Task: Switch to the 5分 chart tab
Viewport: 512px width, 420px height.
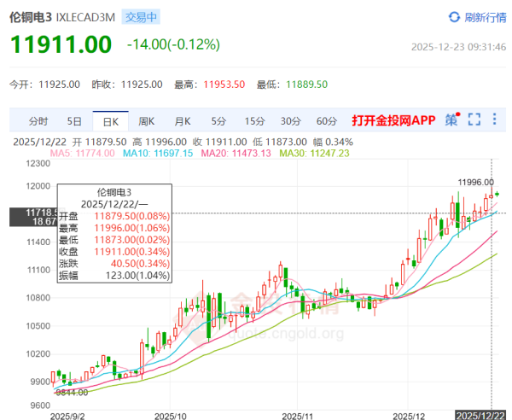Action: click(x=218, y=121)
